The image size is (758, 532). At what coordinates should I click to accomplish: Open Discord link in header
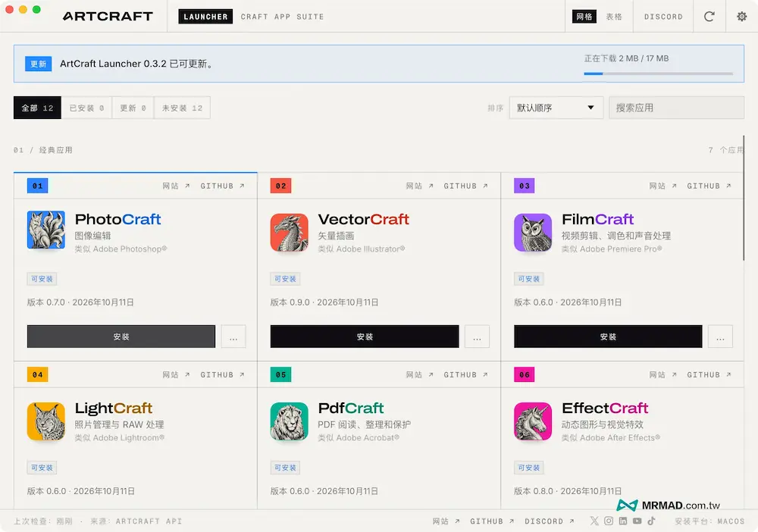click(663, 17)
